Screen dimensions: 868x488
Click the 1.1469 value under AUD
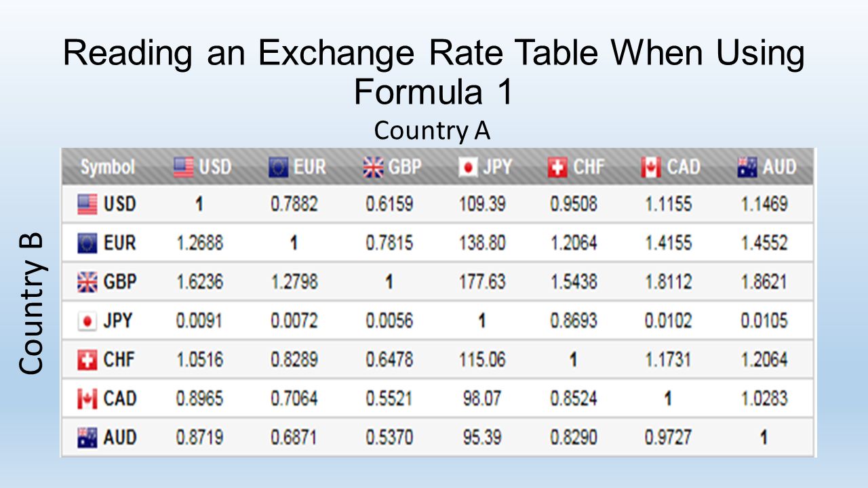click(764, 204)
